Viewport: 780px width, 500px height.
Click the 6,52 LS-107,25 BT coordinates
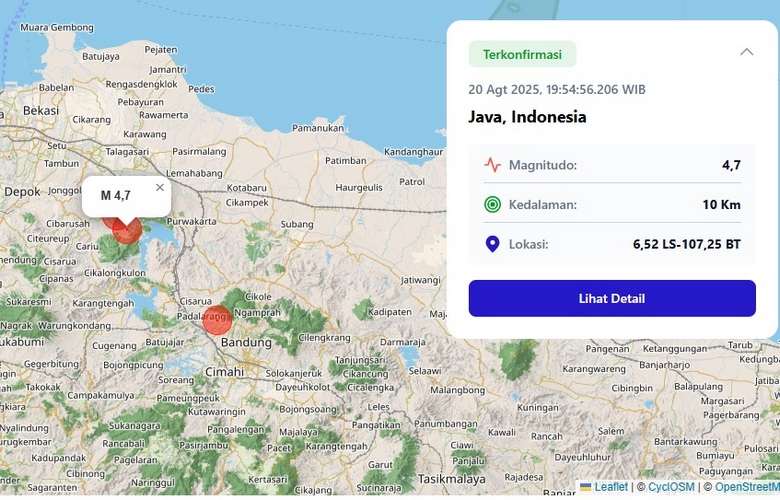686,244
